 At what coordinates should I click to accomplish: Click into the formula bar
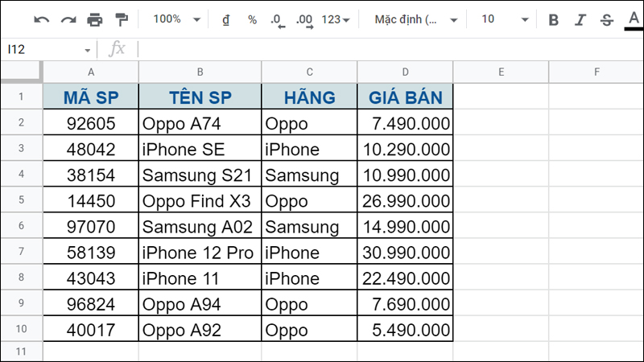tap(386, 49)
